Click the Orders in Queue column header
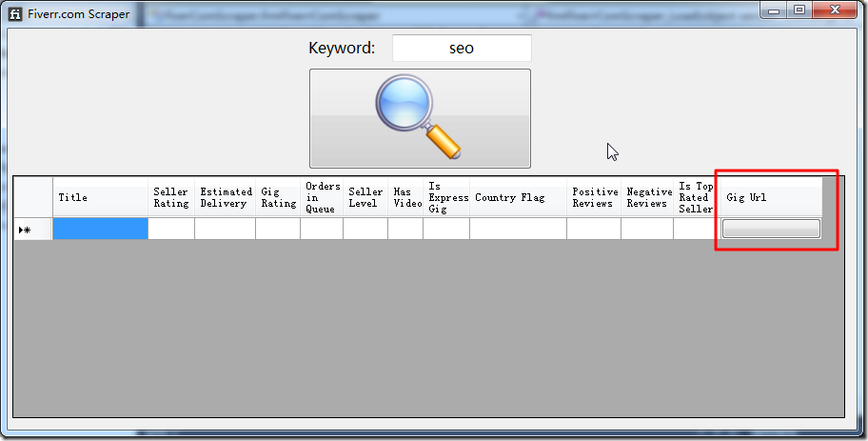 (x=322, y=197)
